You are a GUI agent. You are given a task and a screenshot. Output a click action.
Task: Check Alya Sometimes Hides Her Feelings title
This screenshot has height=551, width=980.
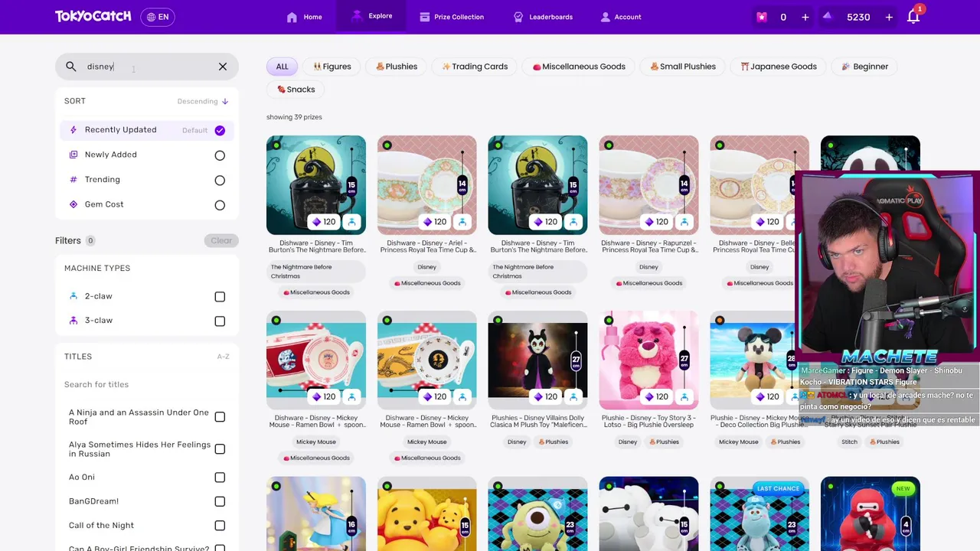[x=220, y=449]
